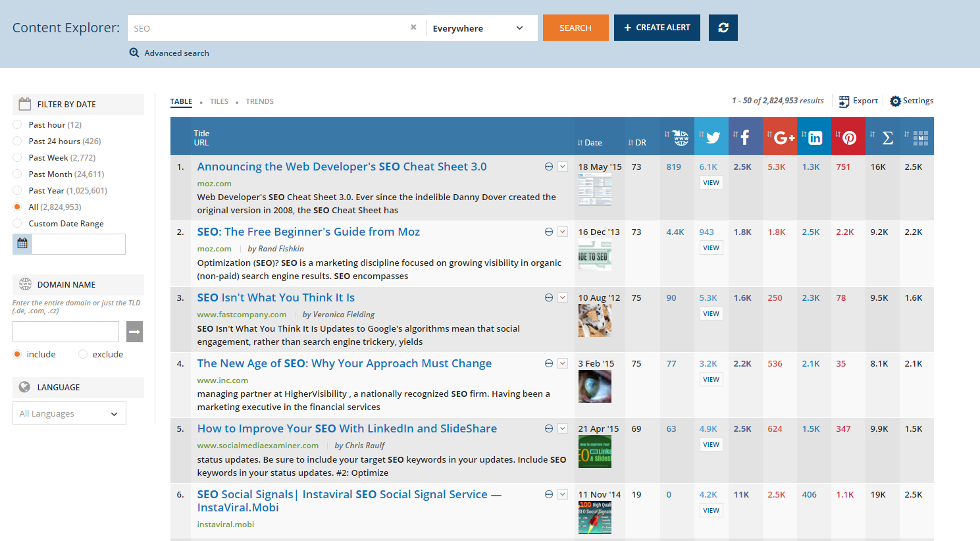The width and height of the screenshot is (980, 541).
Task: Select the Past Month date filter
Action: 18,174
